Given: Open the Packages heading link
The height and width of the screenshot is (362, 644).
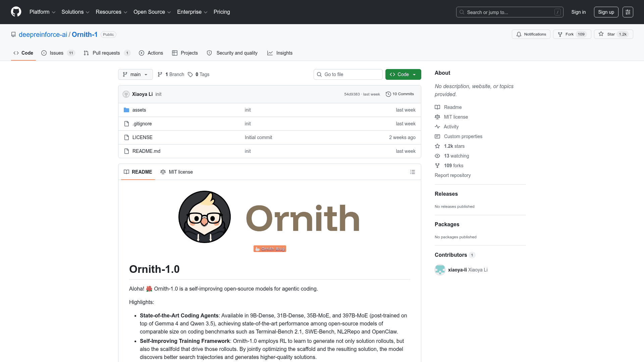Looking at the screenshot, I should (447, 224).
